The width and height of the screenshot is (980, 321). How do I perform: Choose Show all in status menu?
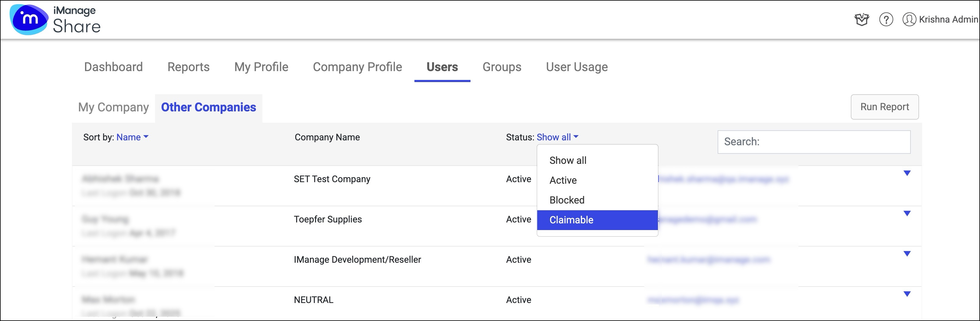coord(597,160)
